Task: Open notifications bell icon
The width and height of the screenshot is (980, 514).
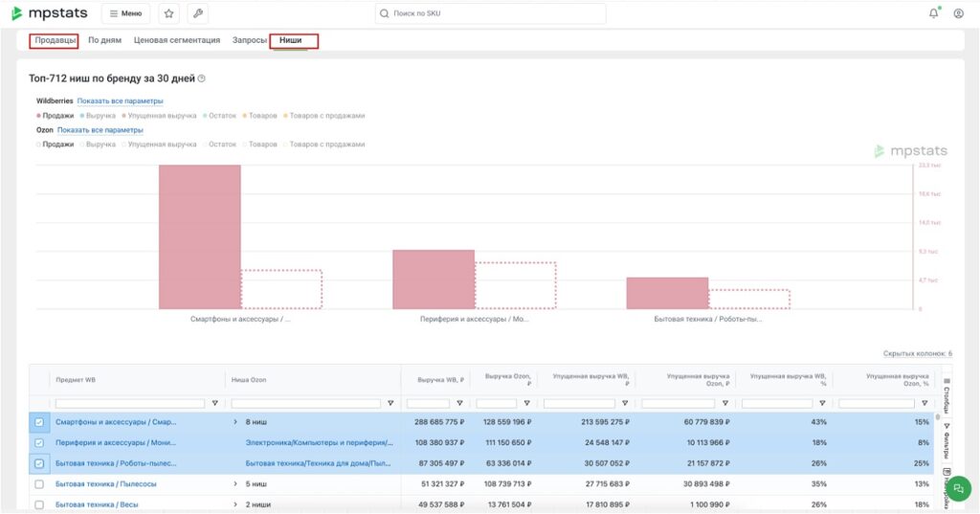Action: [934, 13]
